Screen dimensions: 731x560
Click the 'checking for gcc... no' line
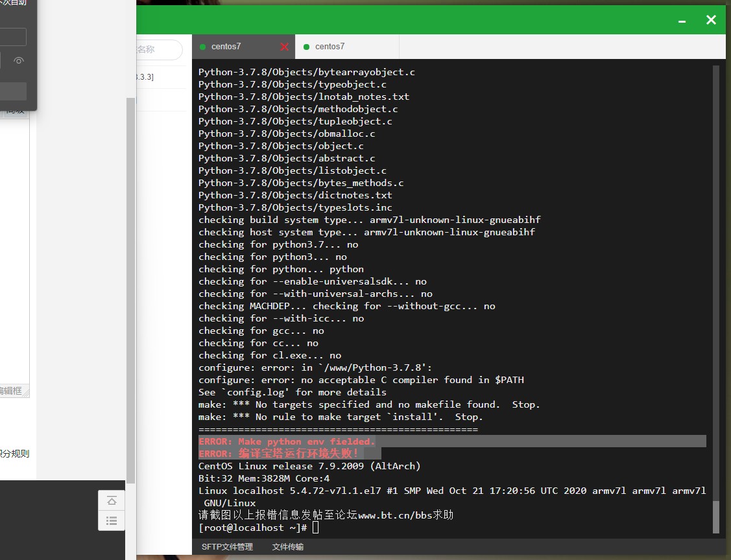261,331
